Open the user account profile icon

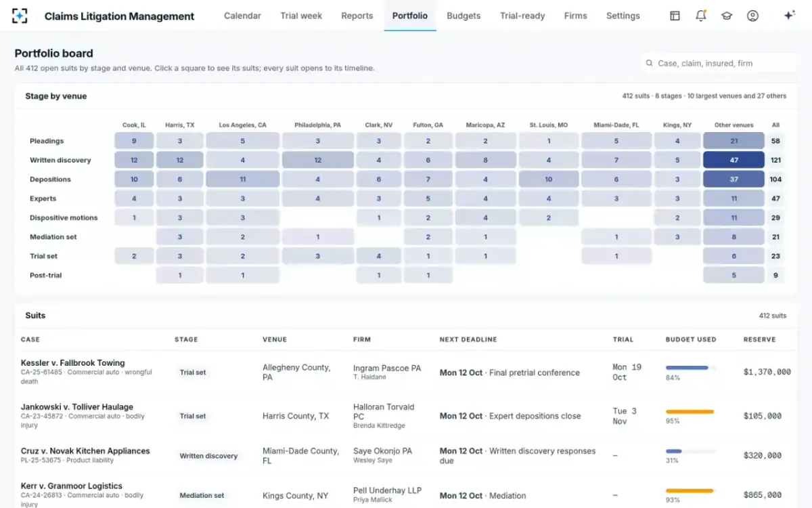pyautogui.click(x=752, y=16)
